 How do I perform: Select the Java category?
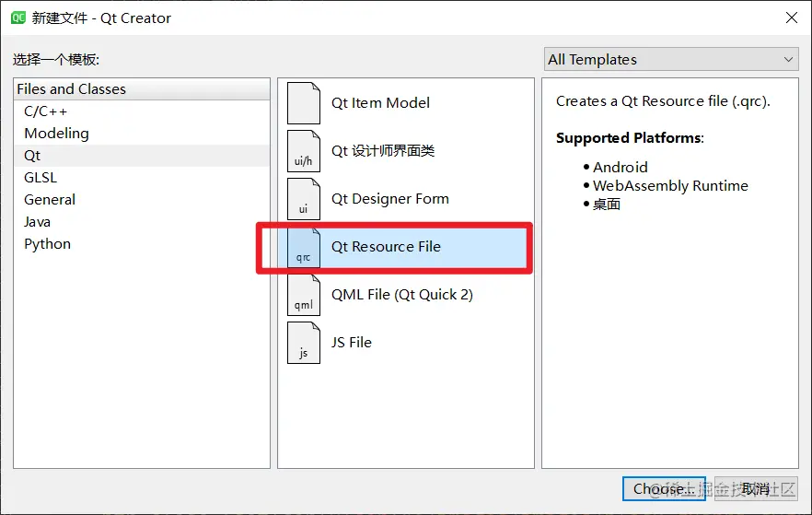pos(142,222)
